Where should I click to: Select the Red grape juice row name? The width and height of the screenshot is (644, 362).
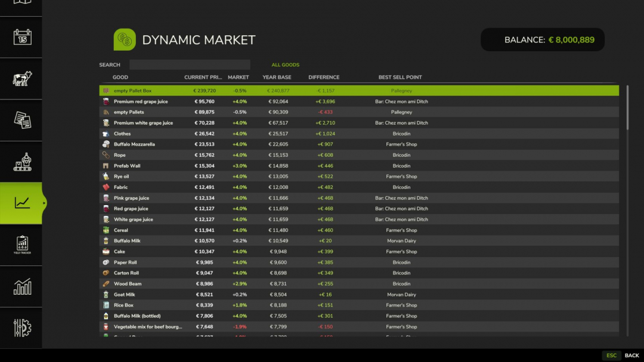click(x=131, y=209)
